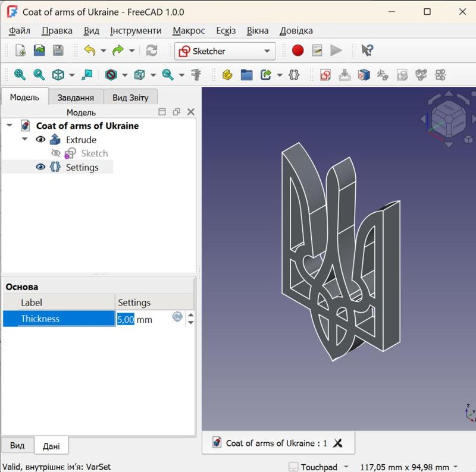Change navigation style from Touchpad
This screenshot has height=472, width=476.
click(319, 467)
